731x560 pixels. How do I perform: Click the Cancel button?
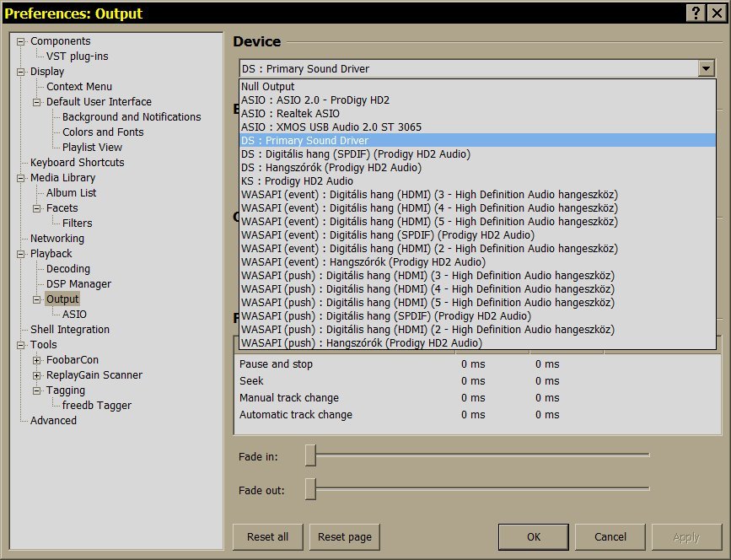tap(610, 537)
